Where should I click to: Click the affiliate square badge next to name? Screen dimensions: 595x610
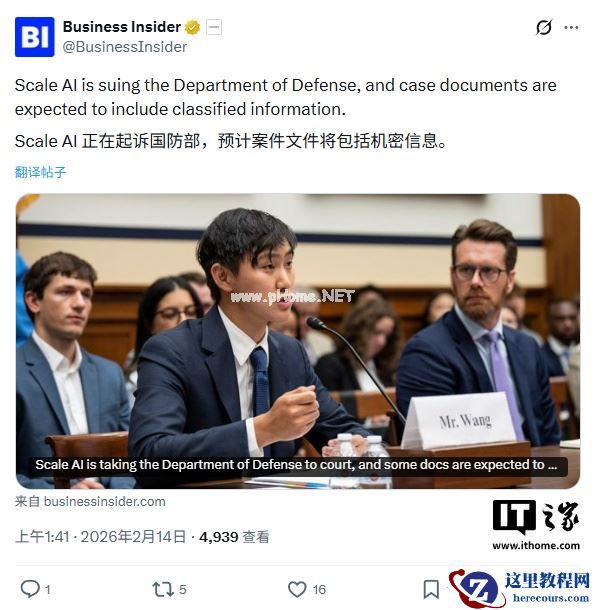214,28
